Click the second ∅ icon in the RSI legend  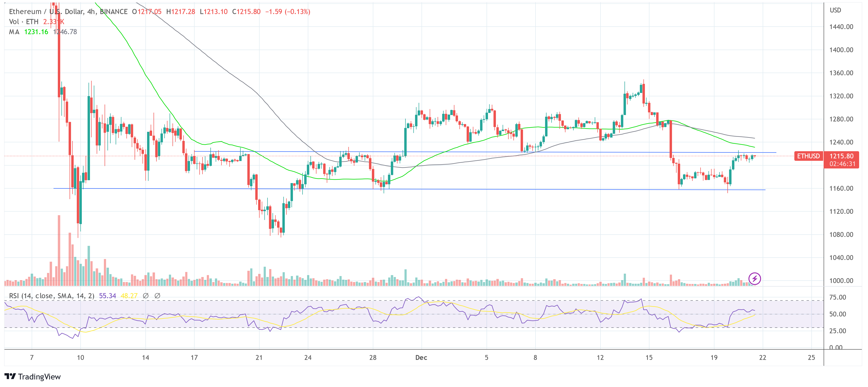pos(158,295)
